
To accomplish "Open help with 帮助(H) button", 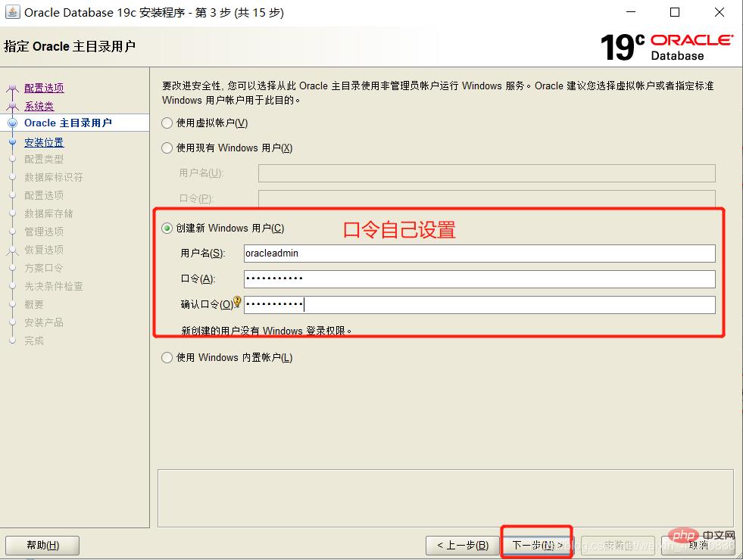I will point(42,546).
